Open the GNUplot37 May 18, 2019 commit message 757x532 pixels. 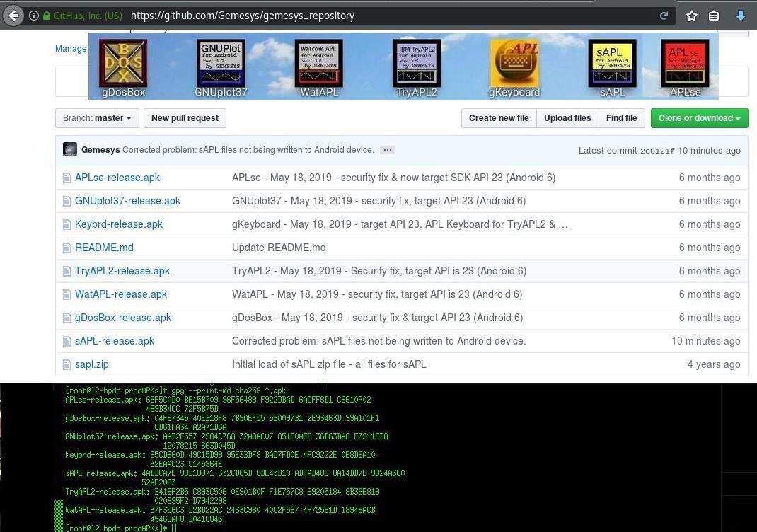pyautogui.click(x=379, y=201)
